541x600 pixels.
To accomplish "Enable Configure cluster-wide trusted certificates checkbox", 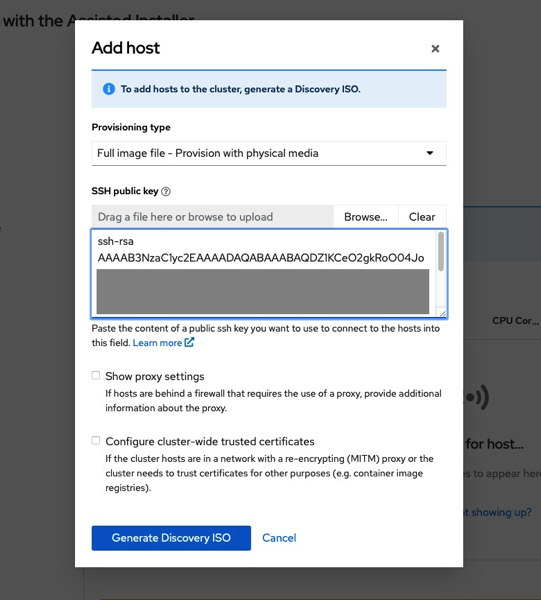I will pos(96,440).
